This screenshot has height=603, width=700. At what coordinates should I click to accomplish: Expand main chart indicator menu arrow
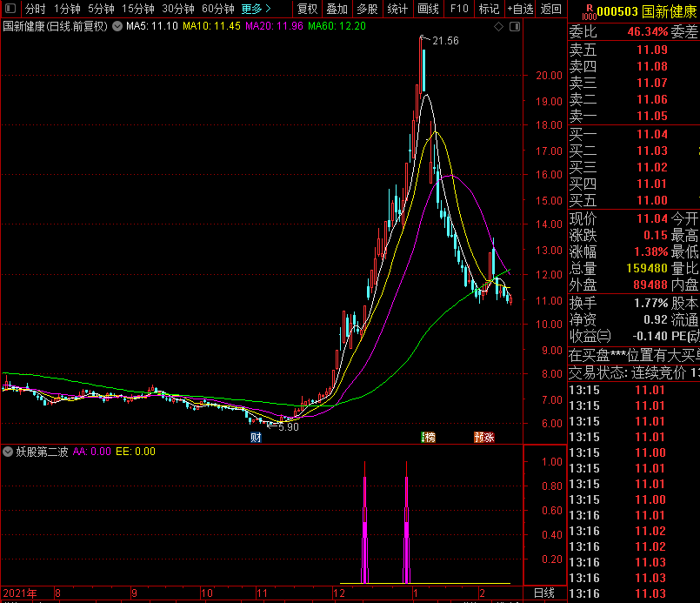point(116,26)
